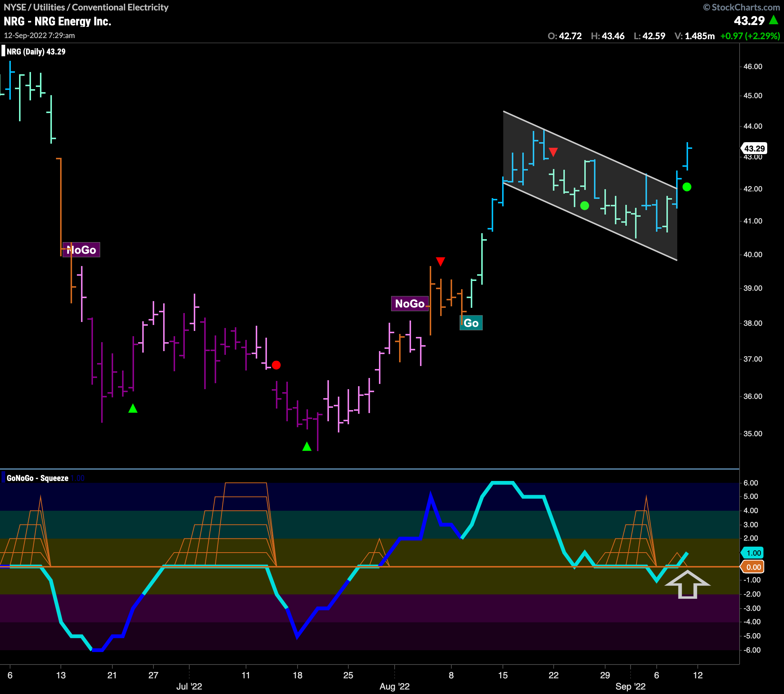The image size is (784, 694).
Task: Click the green up triangle beside 43.29 price
Action: tap(774, 20)
